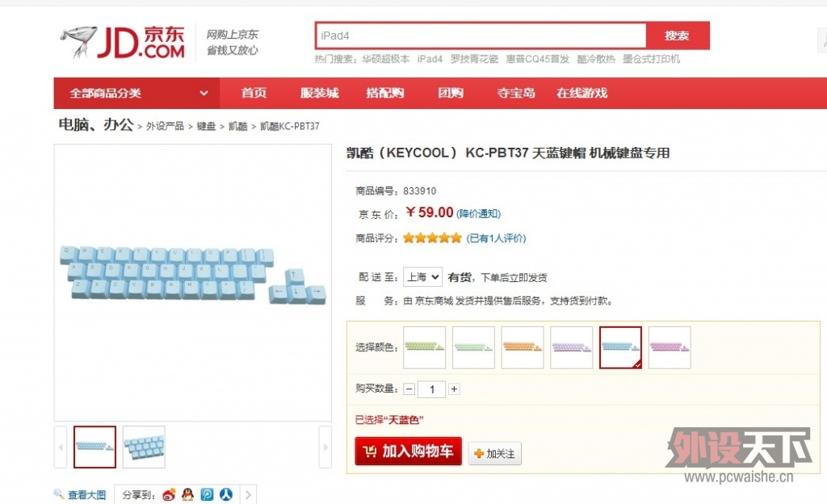Screen dimensions: 827x504
Task: Select the first front-view product thumbnail
Action: 95,447
